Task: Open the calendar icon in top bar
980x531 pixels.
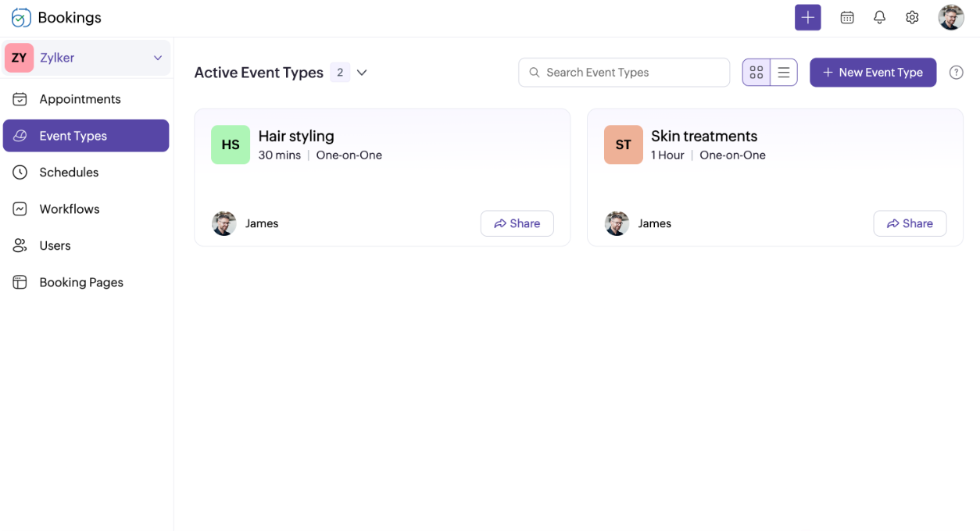Action: [x=847, y=17]
